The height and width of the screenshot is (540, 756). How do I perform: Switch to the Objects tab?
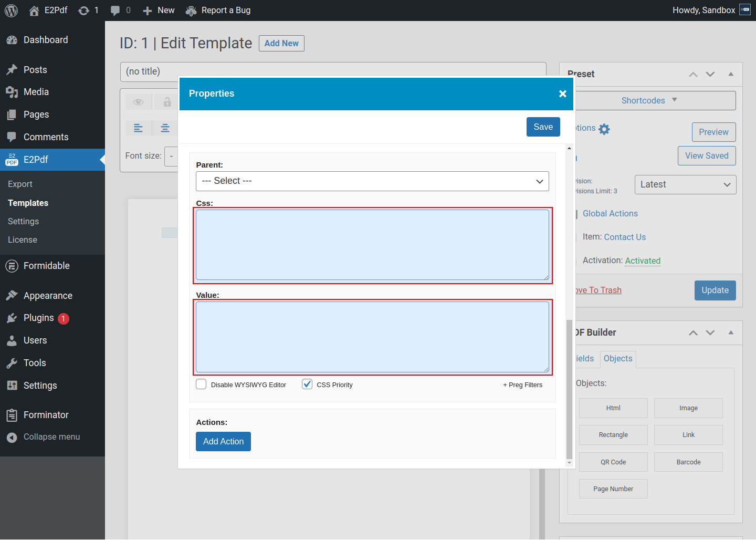tap(618, 359)
